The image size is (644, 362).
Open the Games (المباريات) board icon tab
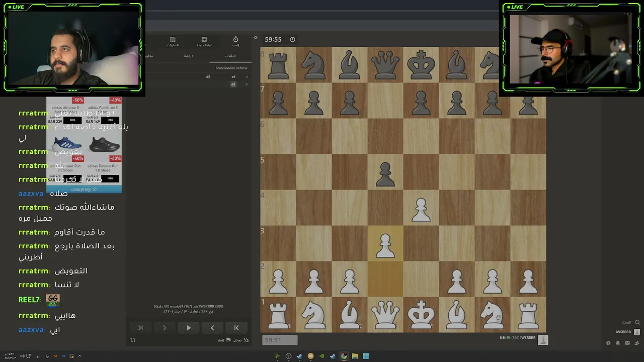(173, 41)
